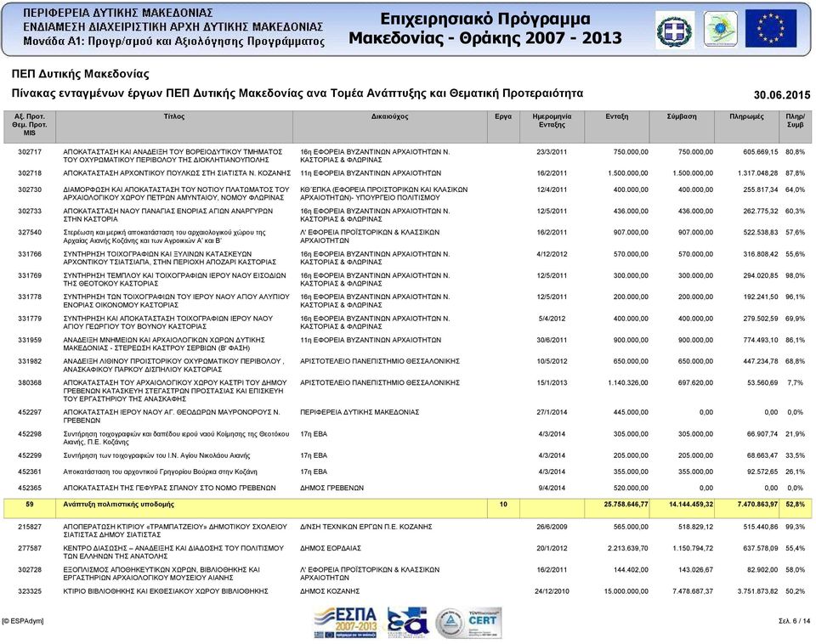Click the ΕΣΠΑ 2007-2013 logo
Viewport: 816px width, 644px height.
tap(345, 622)
